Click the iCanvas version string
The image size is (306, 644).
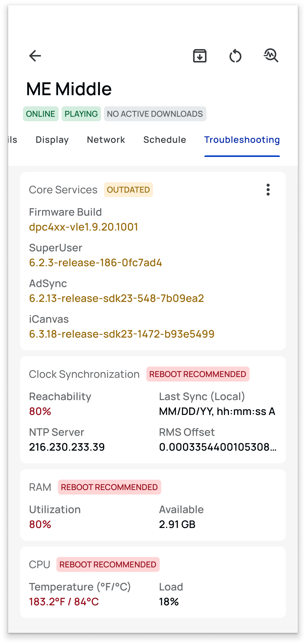pos(122,334)
